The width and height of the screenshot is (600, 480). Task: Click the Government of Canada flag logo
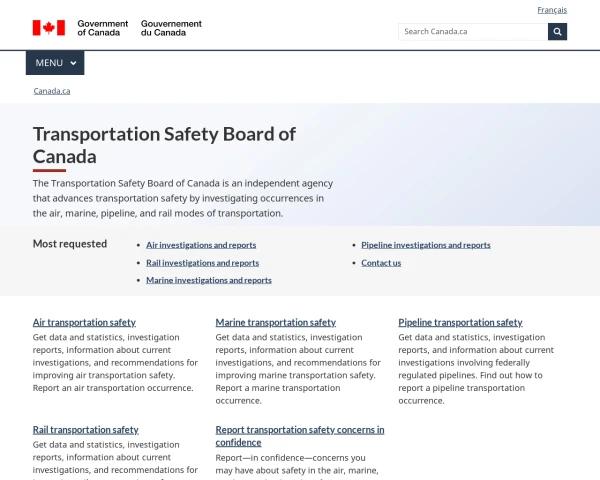click(48, 28)
